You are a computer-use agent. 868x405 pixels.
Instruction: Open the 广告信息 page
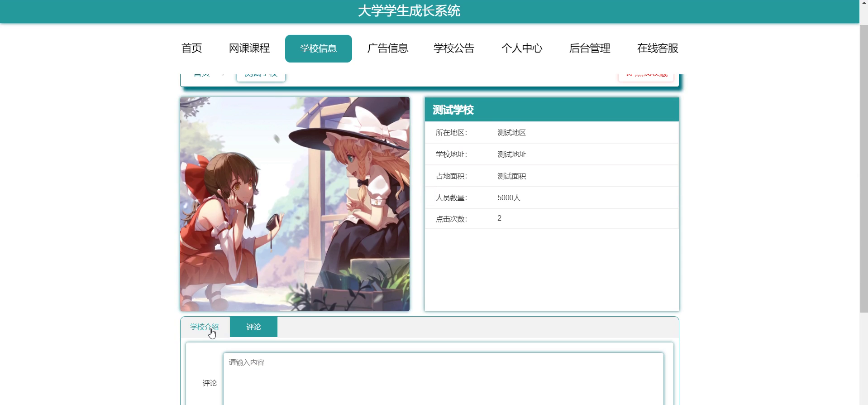[388, 48]
